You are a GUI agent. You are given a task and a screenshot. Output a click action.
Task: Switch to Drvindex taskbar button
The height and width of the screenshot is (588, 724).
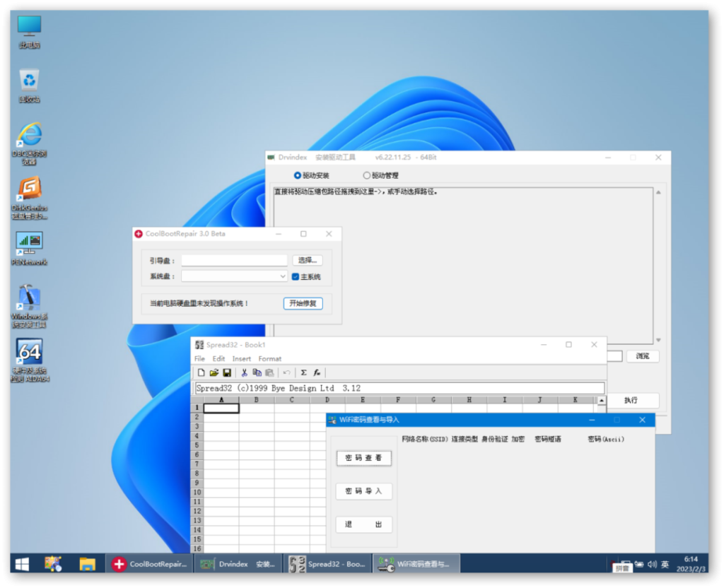pyautogui.click(x=238, y=563)
